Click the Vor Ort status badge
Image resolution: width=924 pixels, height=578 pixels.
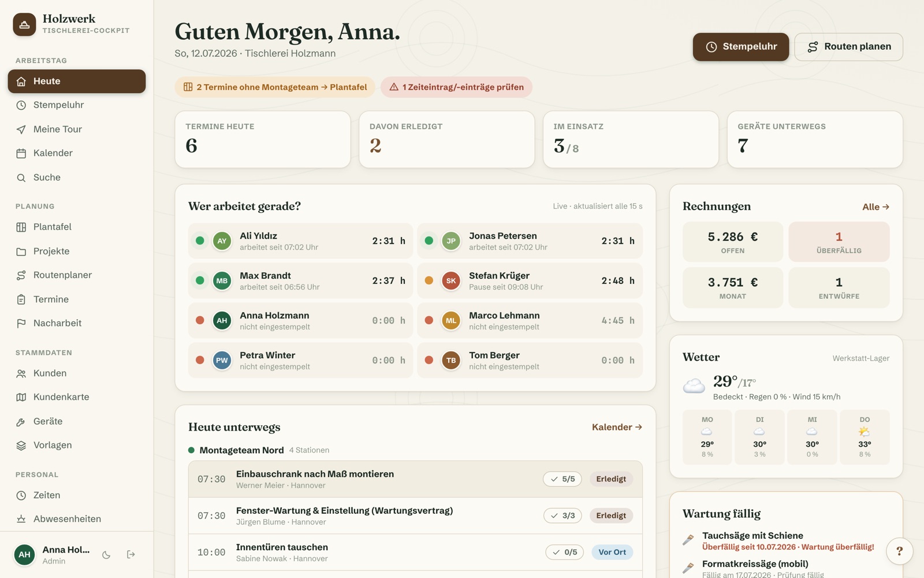(x=612, y=553)
